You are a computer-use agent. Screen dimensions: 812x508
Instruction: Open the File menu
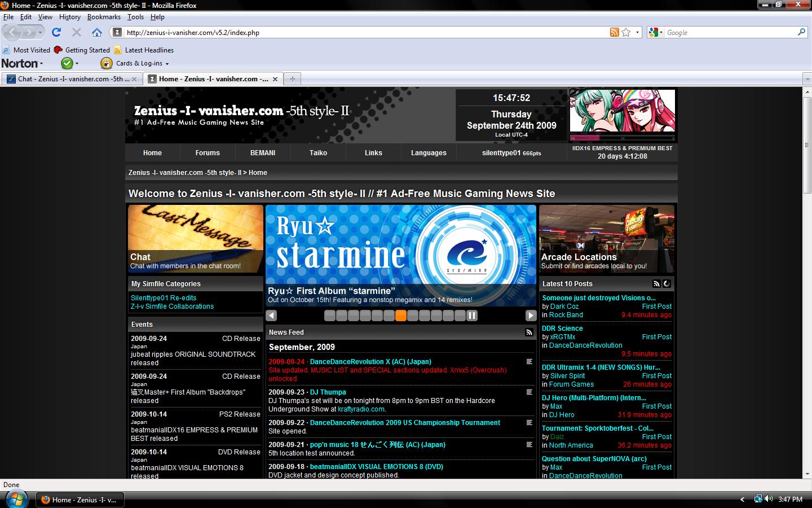coord(8,17)
